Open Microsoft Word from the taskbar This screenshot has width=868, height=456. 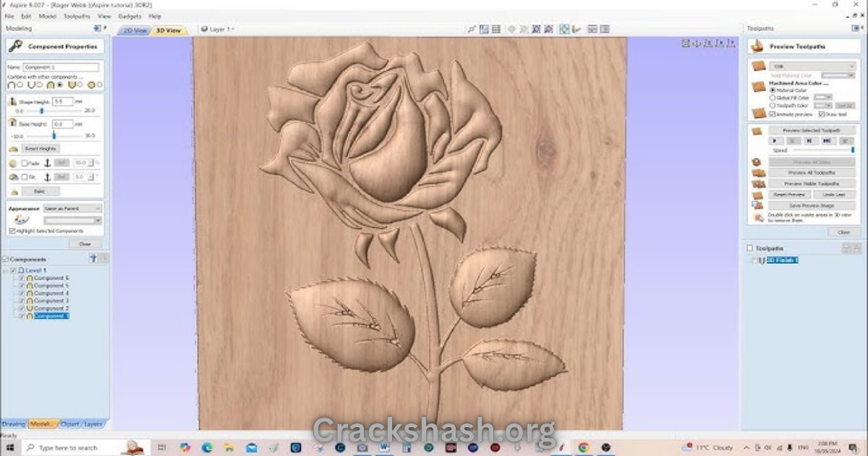(x=383, y=447)
